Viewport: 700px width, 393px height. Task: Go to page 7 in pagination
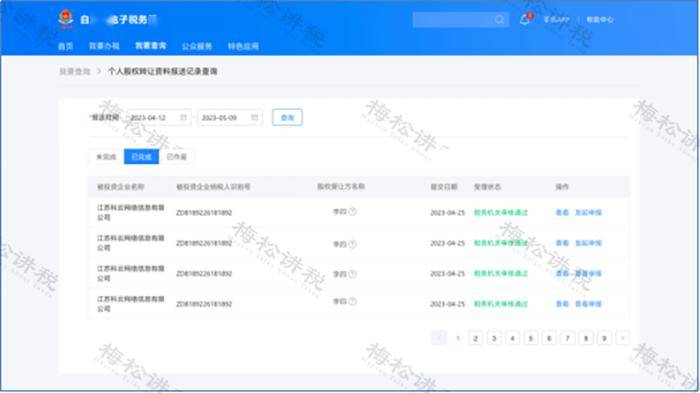pyautogui.click(x=567, y=338)
